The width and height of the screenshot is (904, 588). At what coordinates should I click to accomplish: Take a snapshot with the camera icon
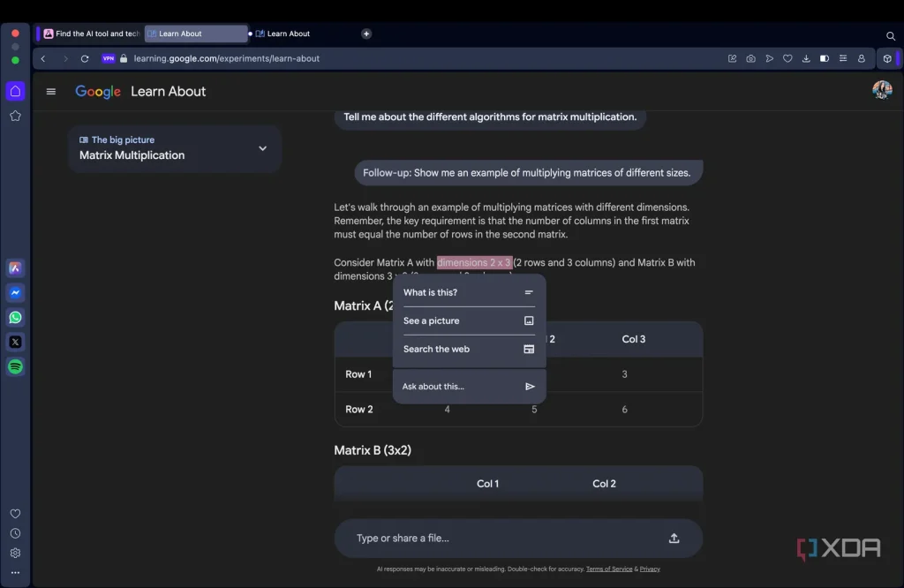750,59
